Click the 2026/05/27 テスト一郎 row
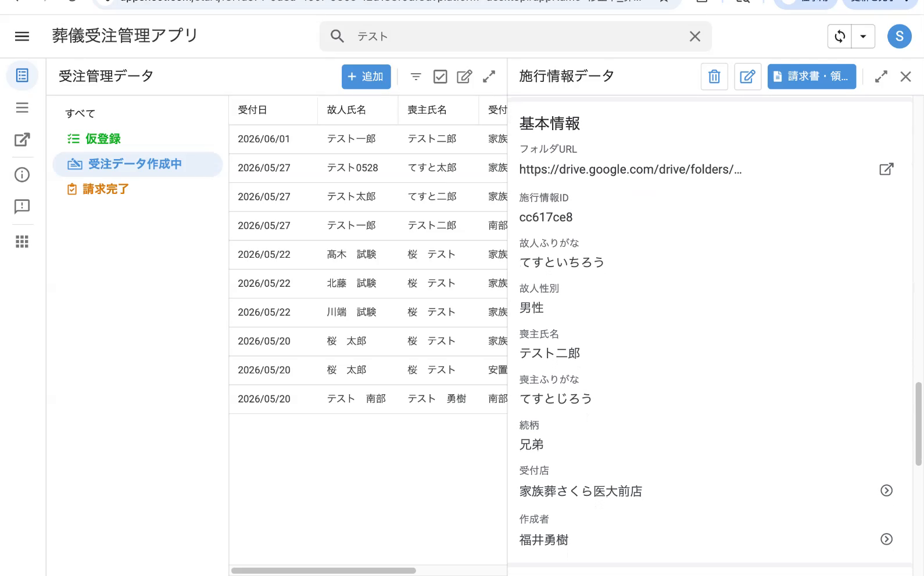 click(x=368, y=225)
